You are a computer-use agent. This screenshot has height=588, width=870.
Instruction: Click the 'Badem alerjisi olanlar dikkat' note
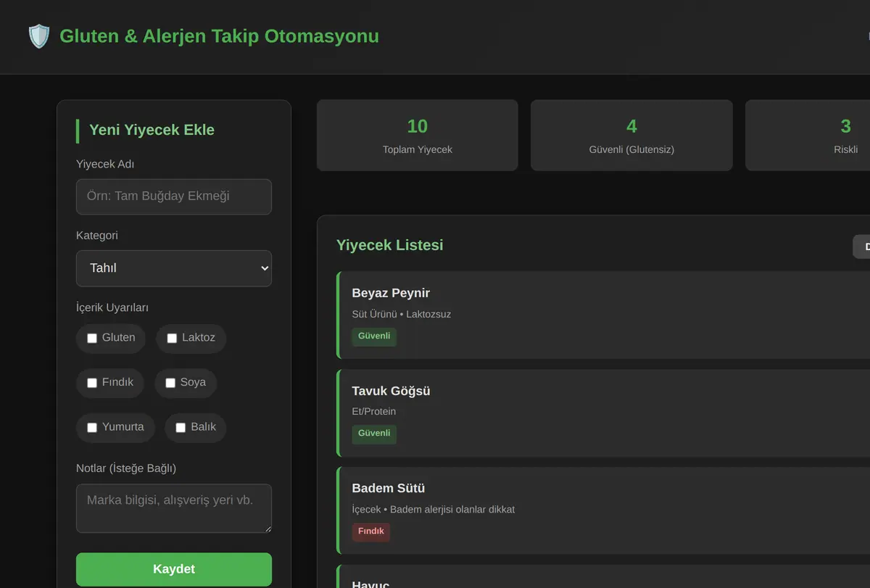point(452,510)
